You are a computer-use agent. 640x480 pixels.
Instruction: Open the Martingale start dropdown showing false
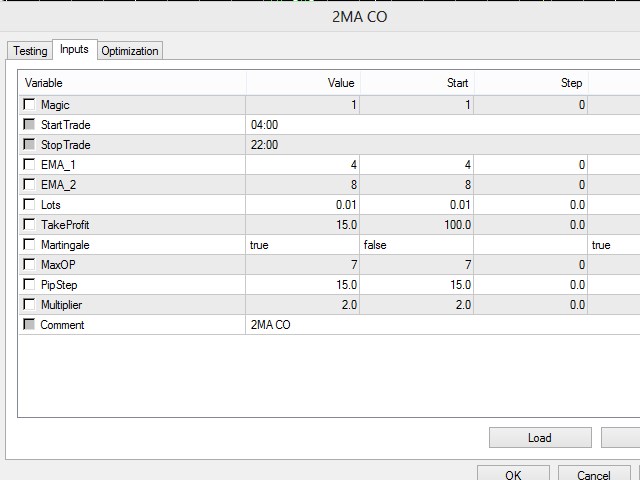click(x=417, y=245)
